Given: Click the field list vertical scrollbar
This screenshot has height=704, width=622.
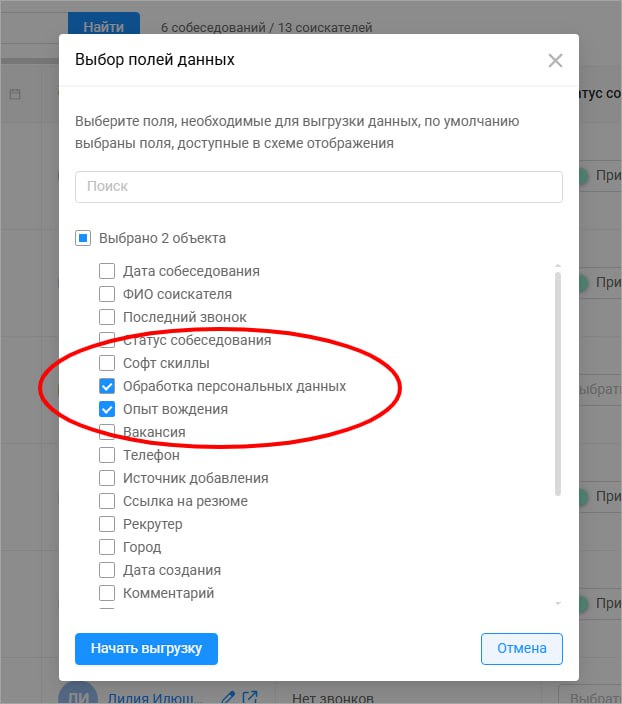Looking at the screenshot, I should (557, 380).
